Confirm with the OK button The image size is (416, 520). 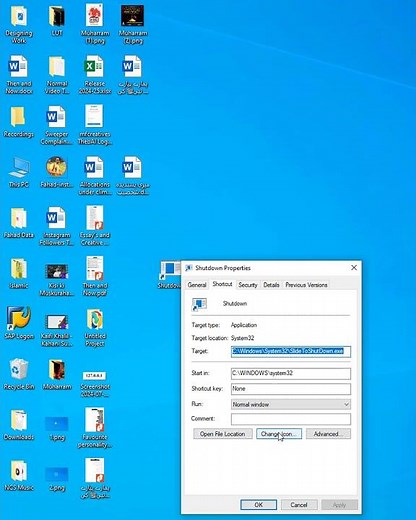pos(258,505)
